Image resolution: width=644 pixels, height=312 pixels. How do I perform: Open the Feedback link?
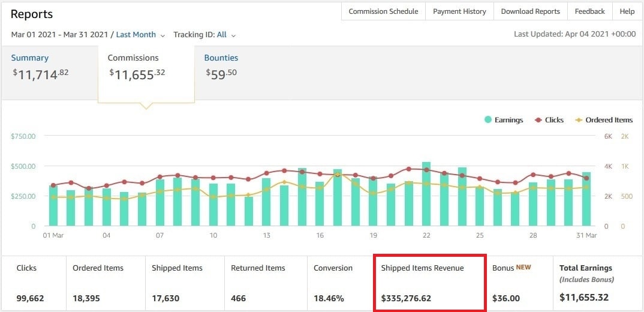coord(590,11)
